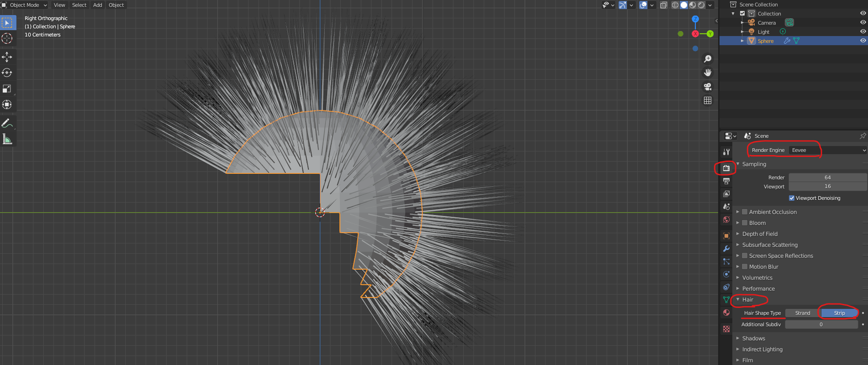Uncheck Collection exclude checkbox in outliner
The height and width of the screenshot is (365, 868).
pyautogui.click(x=742, y=14)
